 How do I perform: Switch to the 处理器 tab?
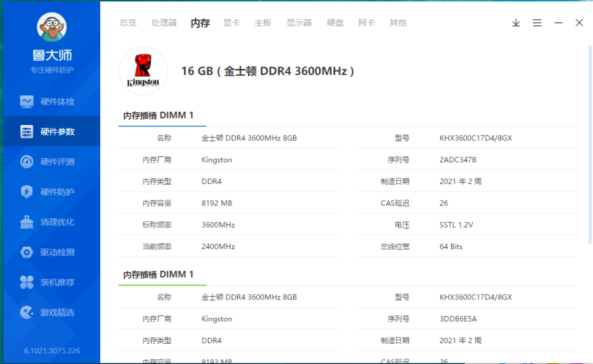tap(164, 23)
